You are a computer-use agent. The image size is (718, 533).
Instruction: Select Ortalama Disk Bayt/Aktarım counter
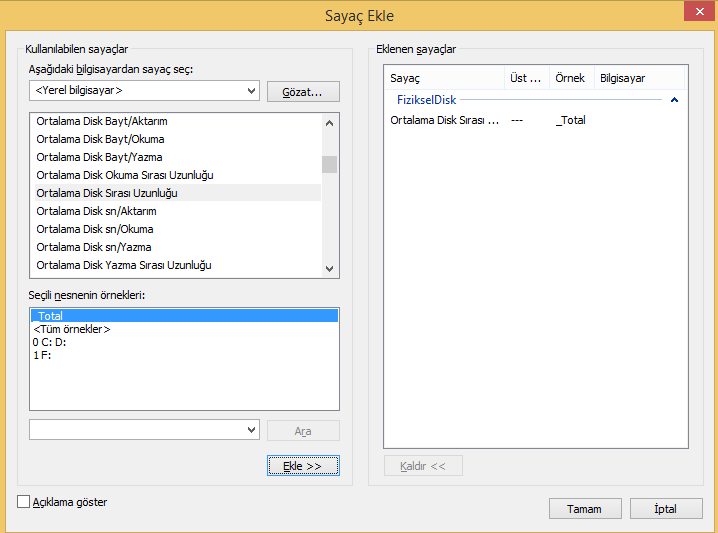101,121
